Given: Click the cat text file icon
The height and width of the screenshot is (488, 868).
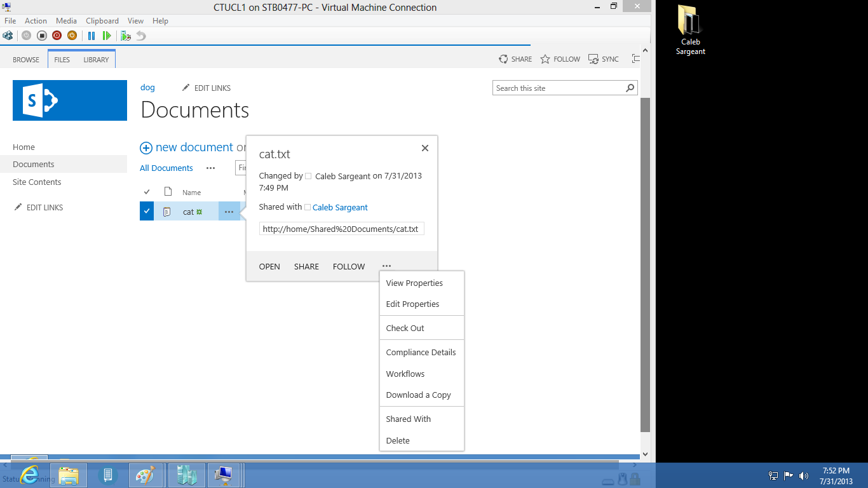Looking at the screenshot, I should pyautogui.click(x=167, y=212).
